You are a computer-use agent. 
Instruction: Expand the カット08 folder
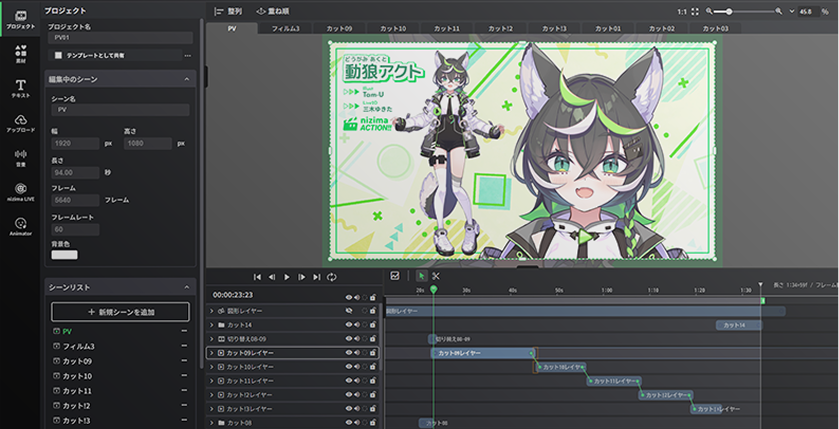coord(212,423)
